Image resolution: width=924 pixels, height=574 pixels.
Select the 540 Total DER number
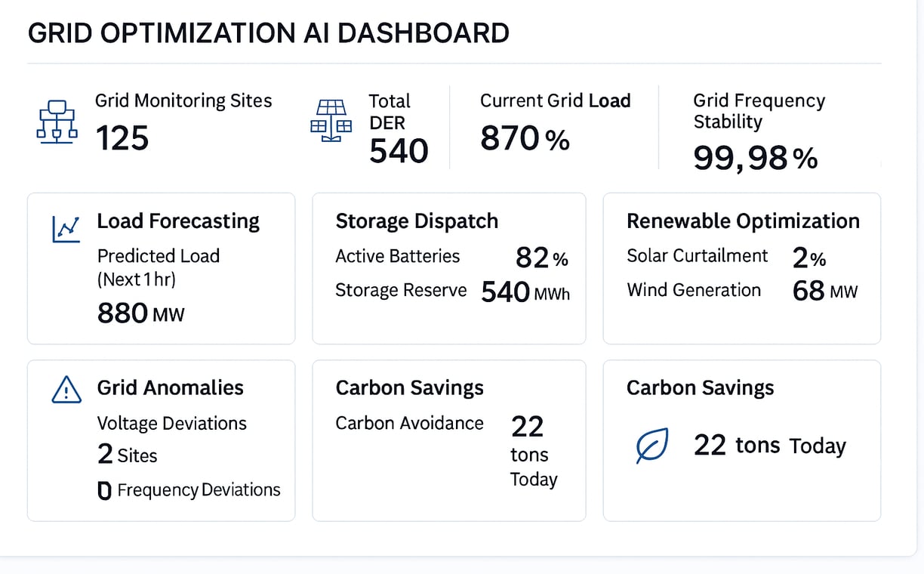[x=399, y=151]
